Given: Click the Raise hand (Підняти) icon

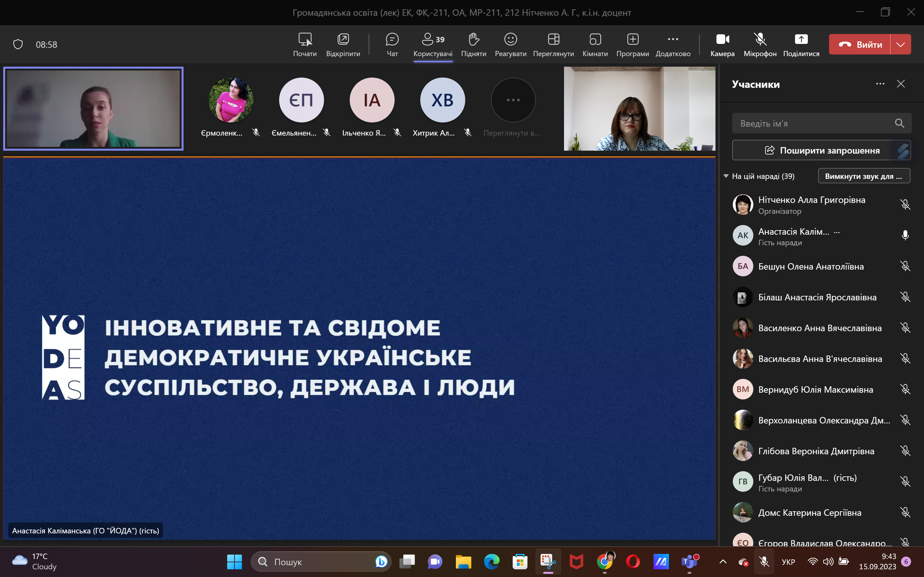Looking at the screenshot, I should [x=474, y=39].
